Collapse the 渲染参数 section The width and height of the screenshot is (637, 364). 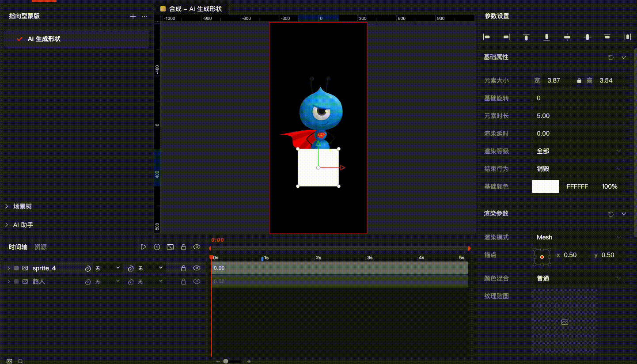click(x=624, y=214)
